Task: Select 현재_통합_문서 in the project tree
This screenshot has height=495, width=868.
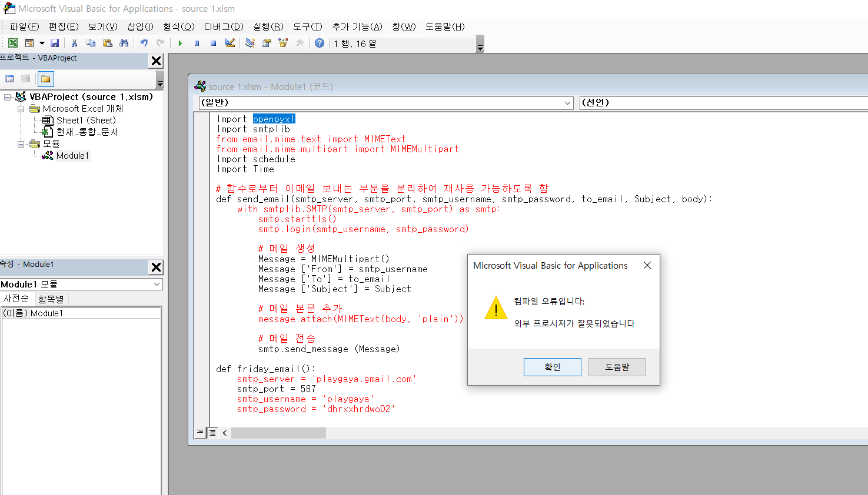Action: pyautogui.click(x=87, y=132)
